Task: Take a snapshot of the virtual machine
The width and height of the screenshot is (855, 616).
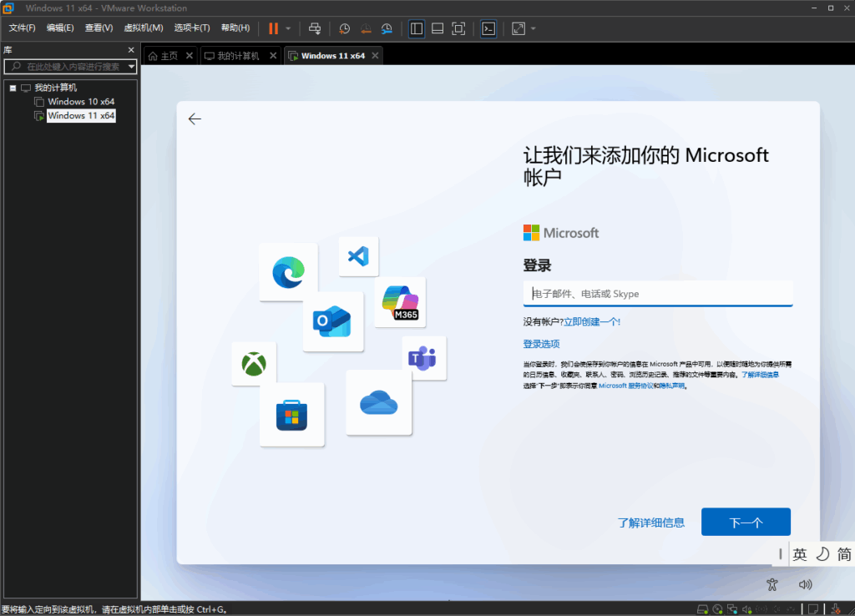Action: click(344, 29)
